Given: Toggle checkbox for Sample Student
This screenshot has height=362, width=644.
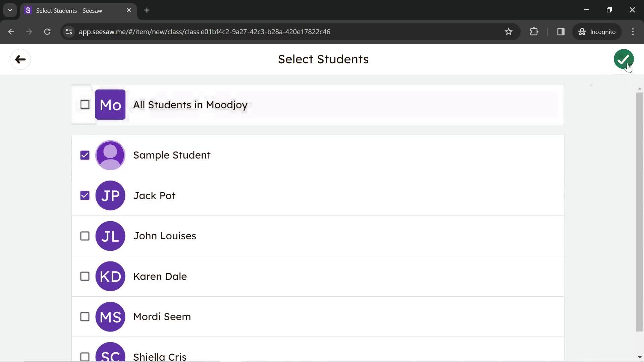Looking at the screenshot, I should pyautogui.click(x=84, y=155).
